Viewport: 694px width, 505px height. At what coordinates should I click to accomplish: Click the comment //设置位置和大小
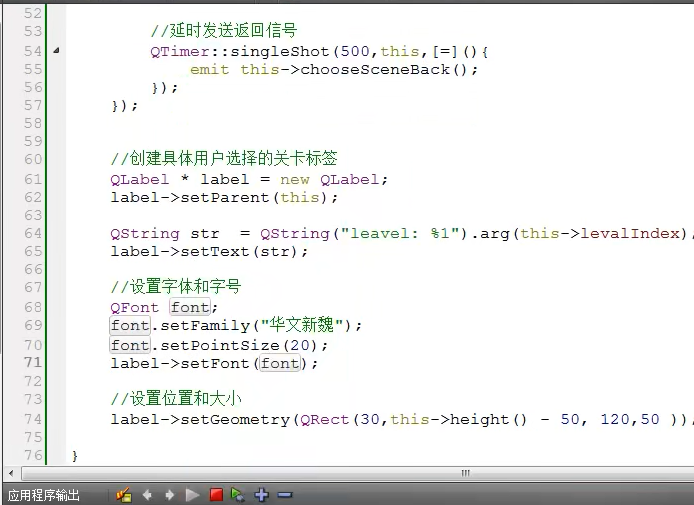[176, 399]
